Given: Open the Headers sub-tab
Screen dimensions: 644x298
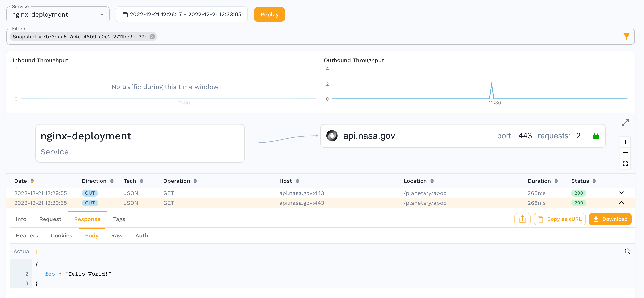Looking at the screenshot, I should (x=27, y=235).
